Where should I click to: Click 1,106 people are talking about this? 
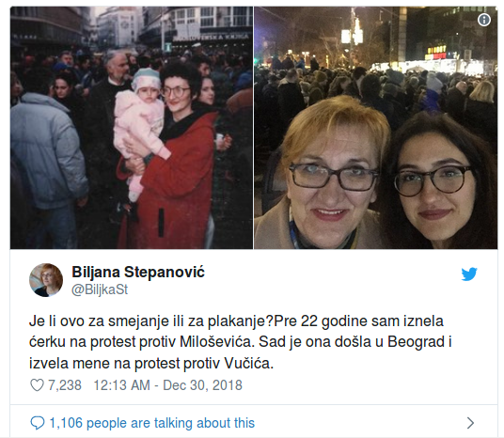pos(151,423)
